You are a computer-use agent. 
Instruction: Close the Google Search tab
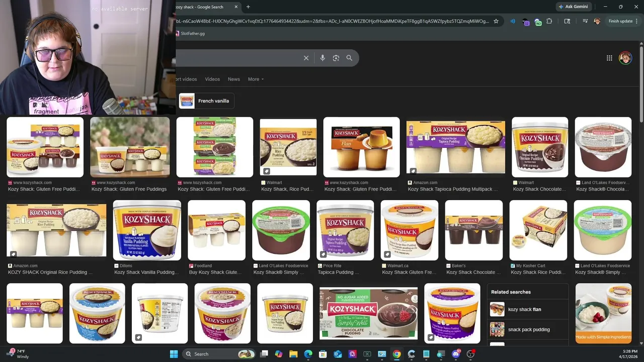click(235, 7)
